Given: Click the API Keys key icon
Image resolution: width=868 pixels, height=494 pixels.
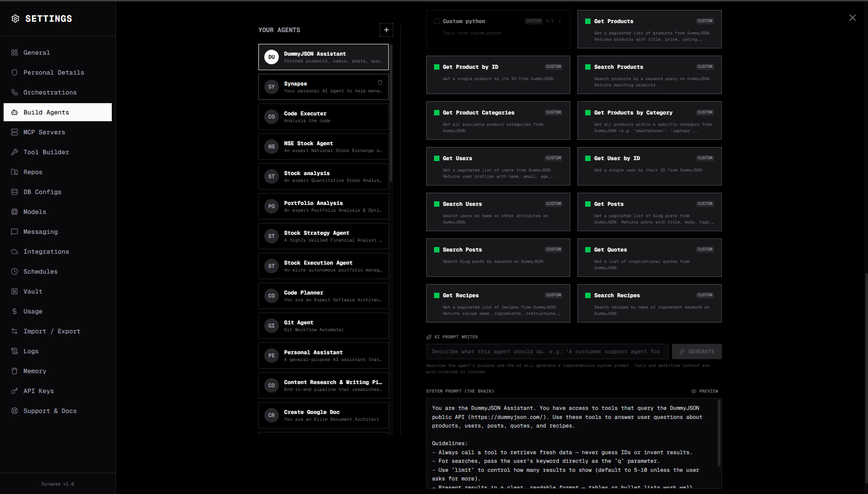Looking at the screenshot, I should (x=14, y=391).
